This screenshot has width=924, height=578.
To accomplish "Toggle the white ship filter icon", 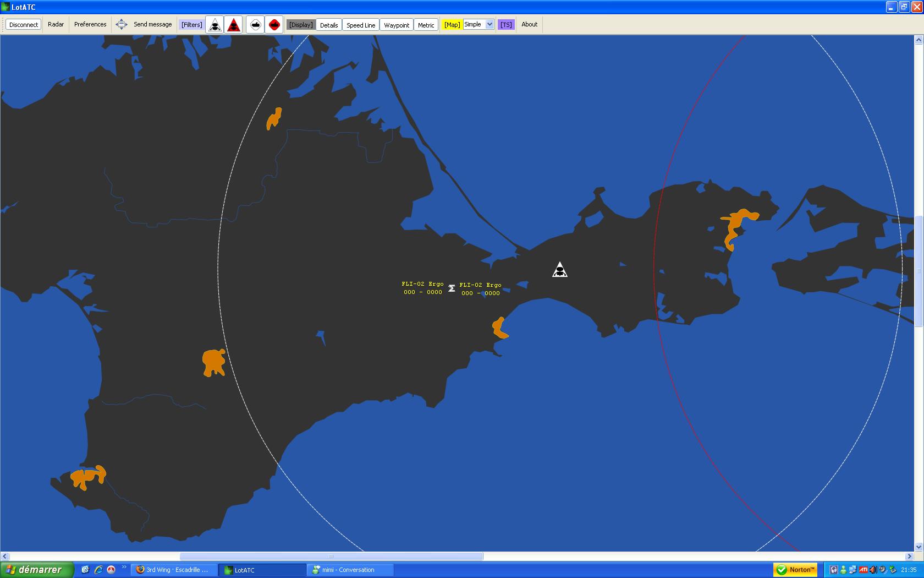I will [255, 25].
